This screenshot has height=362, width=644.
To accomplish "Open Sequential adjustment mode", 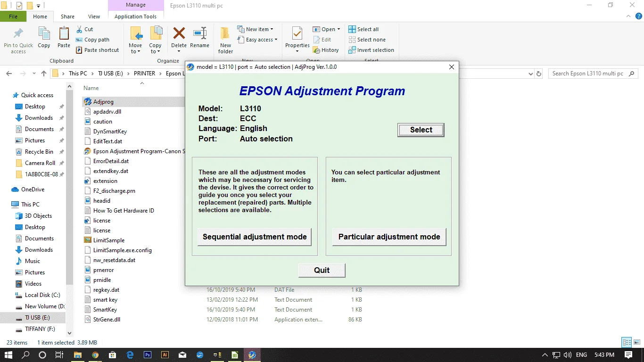I will click(x=255, y=237).
